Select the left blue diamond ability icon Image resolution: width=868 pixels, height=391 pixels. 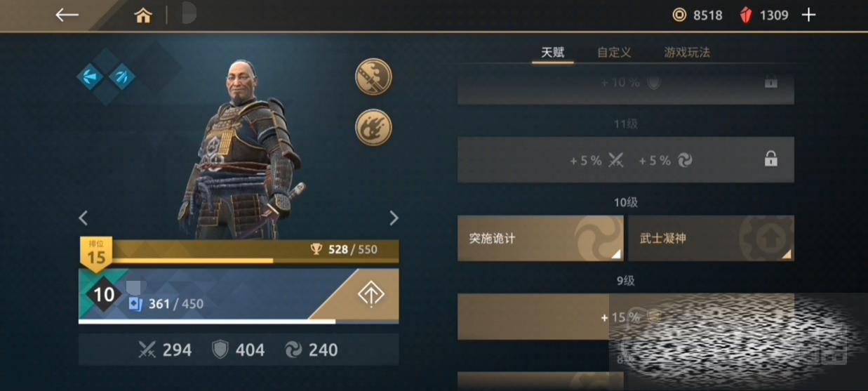click(91, 77)
